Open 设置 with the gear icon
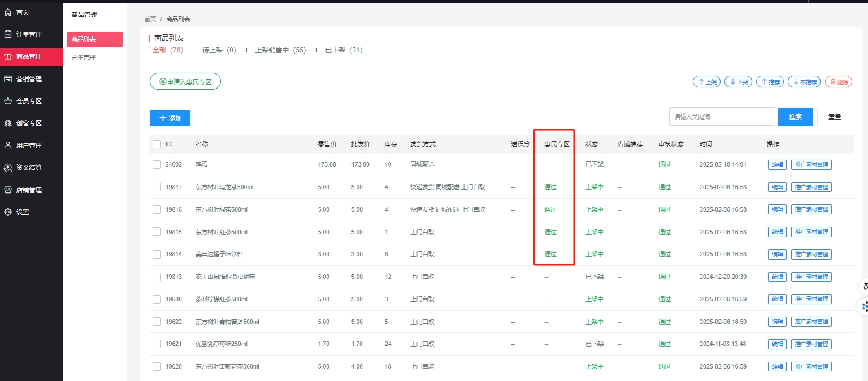 23,212
